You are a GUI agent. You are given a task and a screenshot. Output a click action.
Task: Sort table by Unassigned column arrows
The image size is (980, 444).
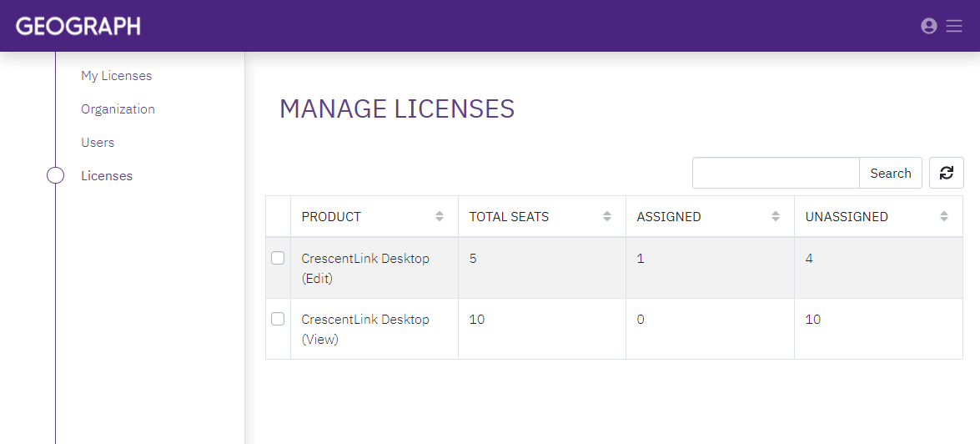(944, 216)
